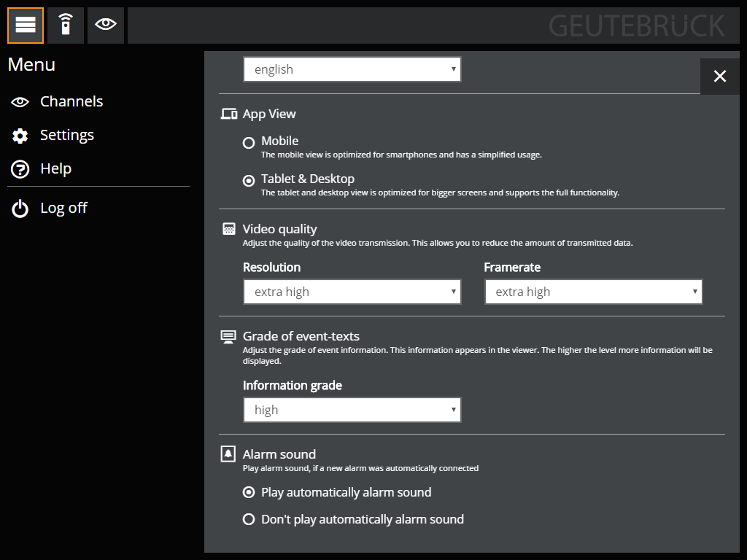The width and height of the screenshot is (747, 560).
Task: Click the Menu title text
Action: click(31, 64)
